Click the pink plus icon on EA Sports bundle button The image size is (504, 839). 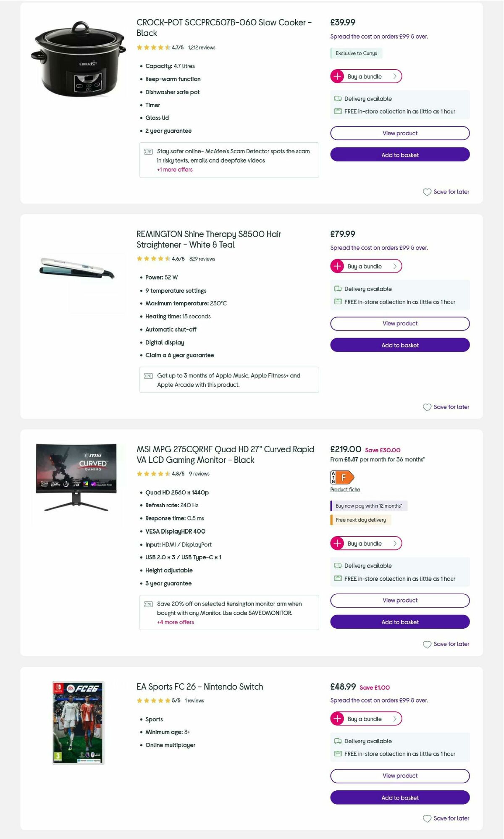tap(337, 718)
